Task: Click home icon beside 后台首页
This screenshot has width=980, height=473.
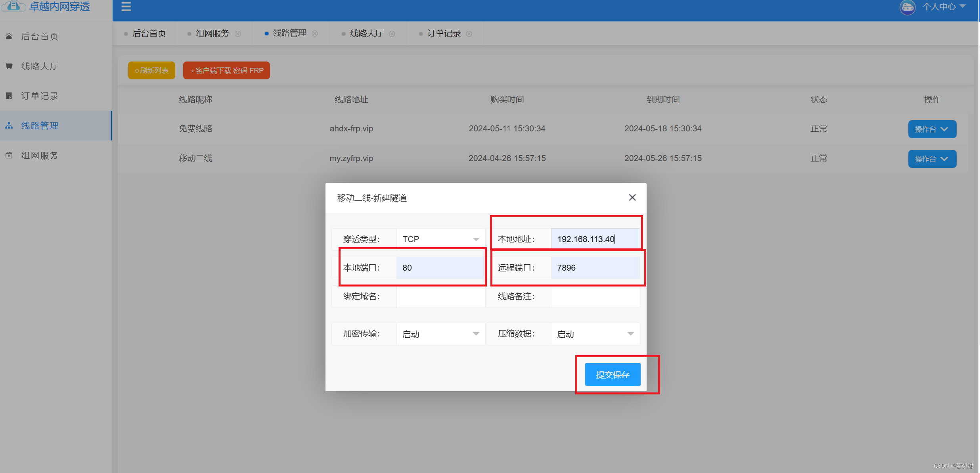Action: pos(9,36)
